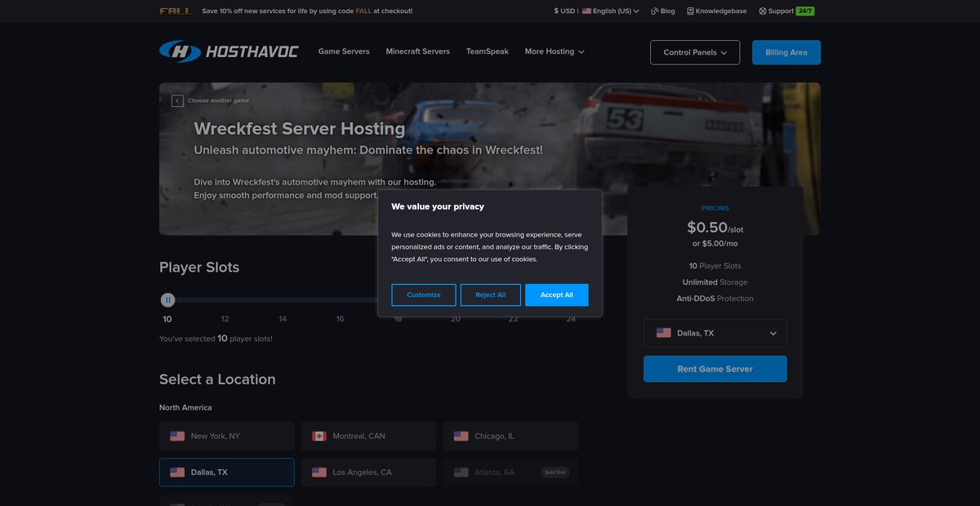Go to Minecraft Servers

tap(418, 51)
